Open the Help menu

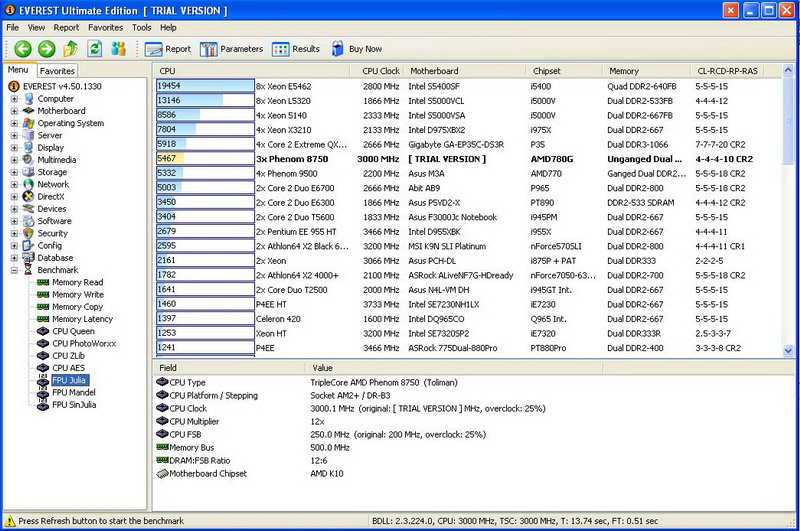pyautogui.click(x=168, y=28)
